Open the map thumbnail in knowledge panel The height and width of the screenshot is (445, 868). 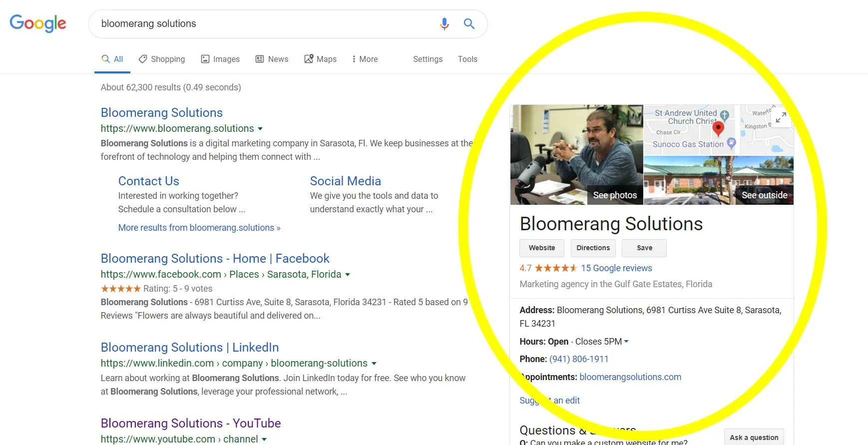[x=719, y=130]
